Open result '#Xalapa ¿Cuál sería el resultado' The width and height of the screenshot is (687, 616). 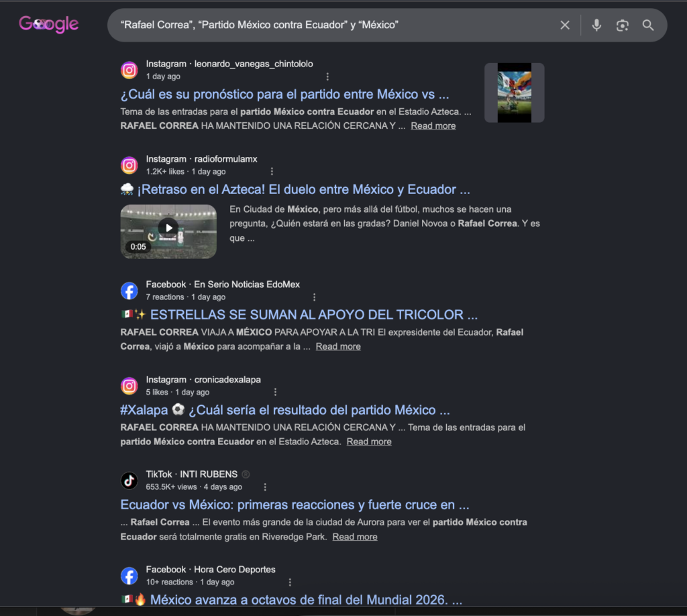284,410
